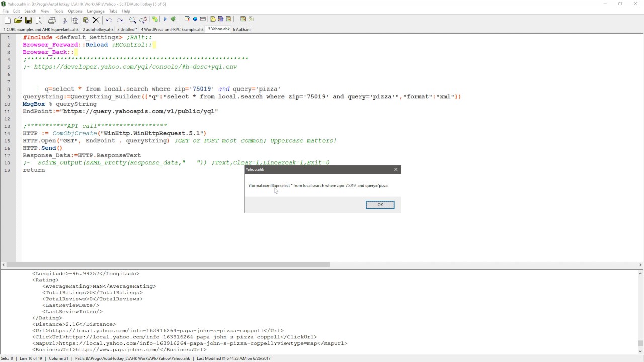
Task: Switch to the CURL examples and AHK Equivalents.ahk tab
Action: coord(41,29)
